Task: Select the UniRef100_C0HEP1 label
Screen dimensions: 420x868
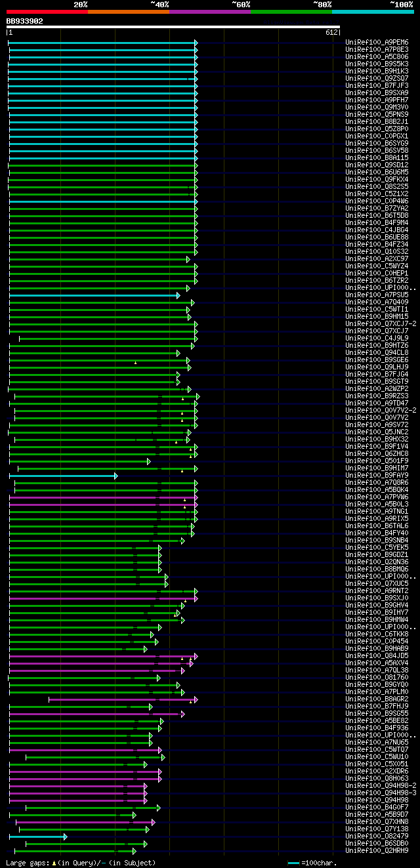Action: coord(377,273)
